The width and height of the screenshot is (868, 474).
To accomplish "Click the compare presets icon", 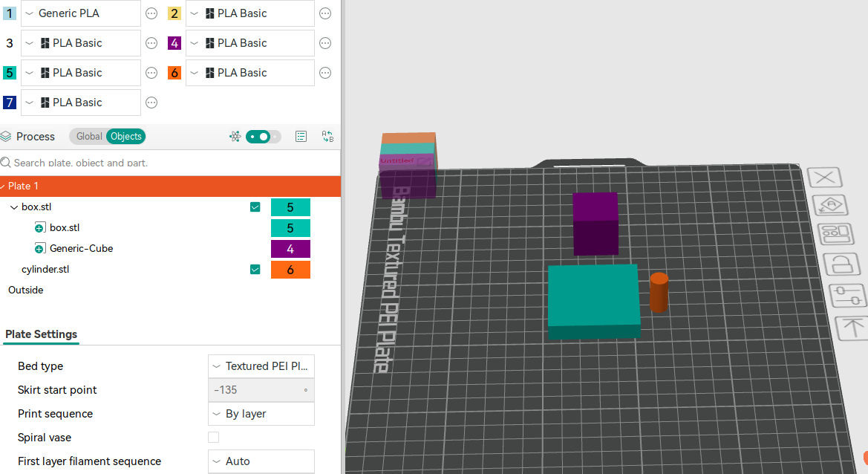I will [x=327, y=136].
